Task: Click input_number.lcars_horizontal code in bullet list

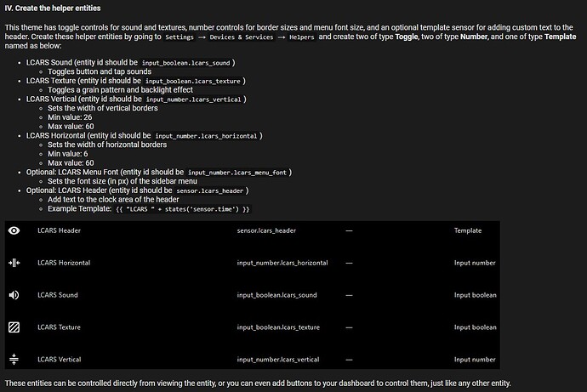Action: pos(206,136)
